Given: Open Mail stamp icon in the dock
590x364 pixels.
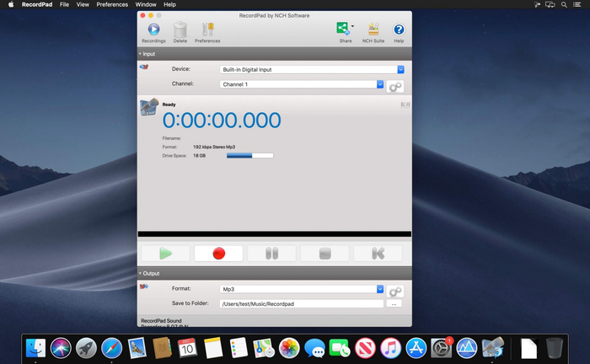Looking at the screenshot, I should click(x=137, y=348).
